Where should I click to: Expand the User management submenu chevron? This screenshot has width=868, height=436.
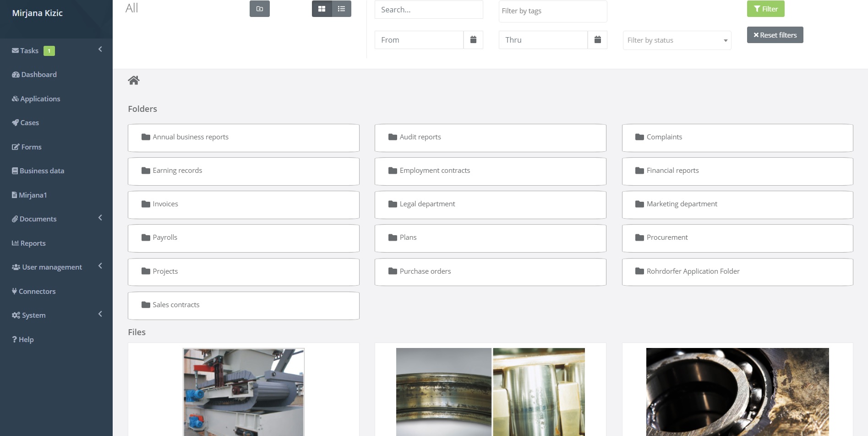click(x=100, y=266)
